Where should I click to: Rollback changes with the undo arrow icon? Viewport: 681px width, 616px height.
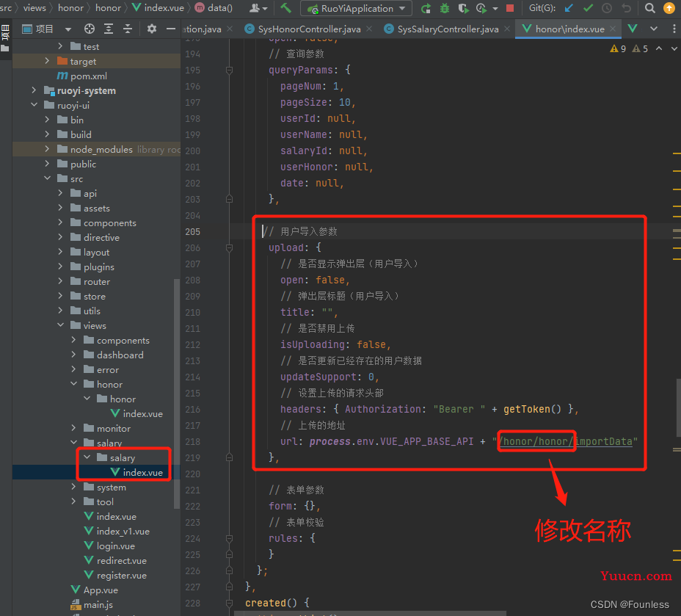click(626, 8)
